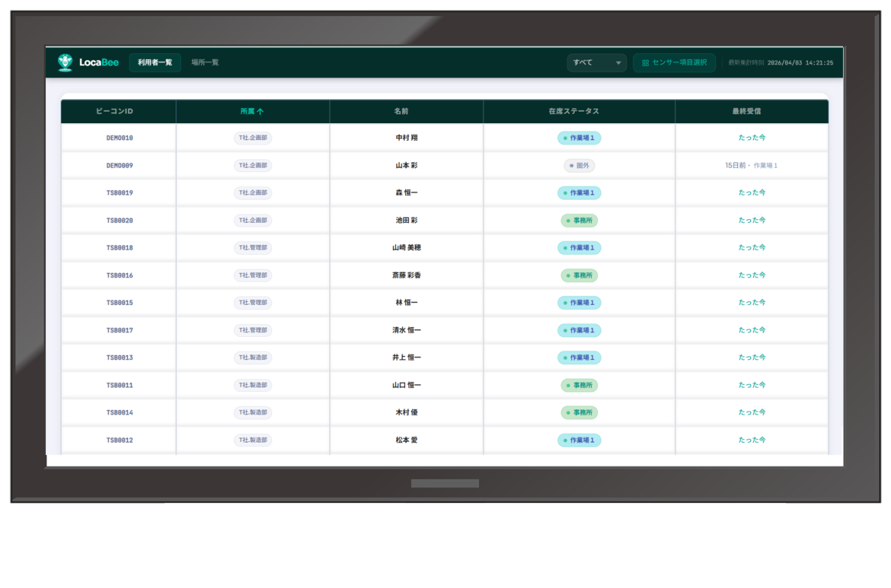Click T社.管理部 tag in the TSB0018 row
Image resolution: width=891 pixels, height=588 pixels.
pyautogui.click(x=253, y=248)
